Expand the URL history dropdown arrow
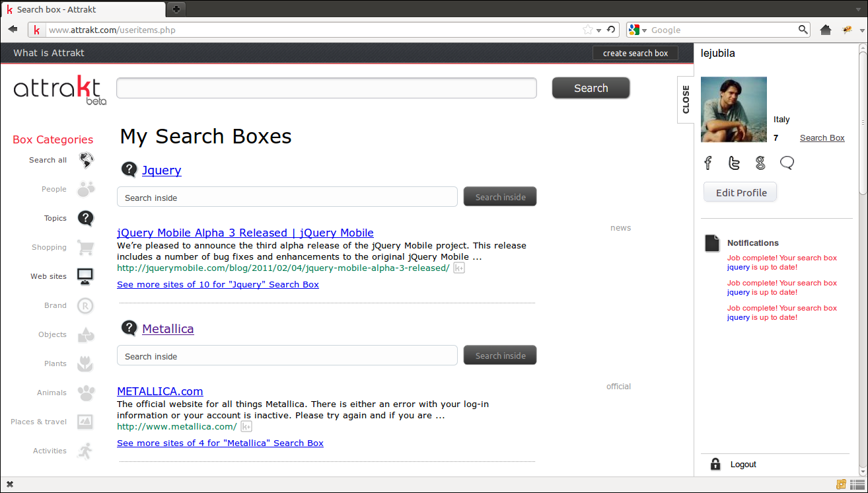Viewport: 868px width, 493px height. 599,30
